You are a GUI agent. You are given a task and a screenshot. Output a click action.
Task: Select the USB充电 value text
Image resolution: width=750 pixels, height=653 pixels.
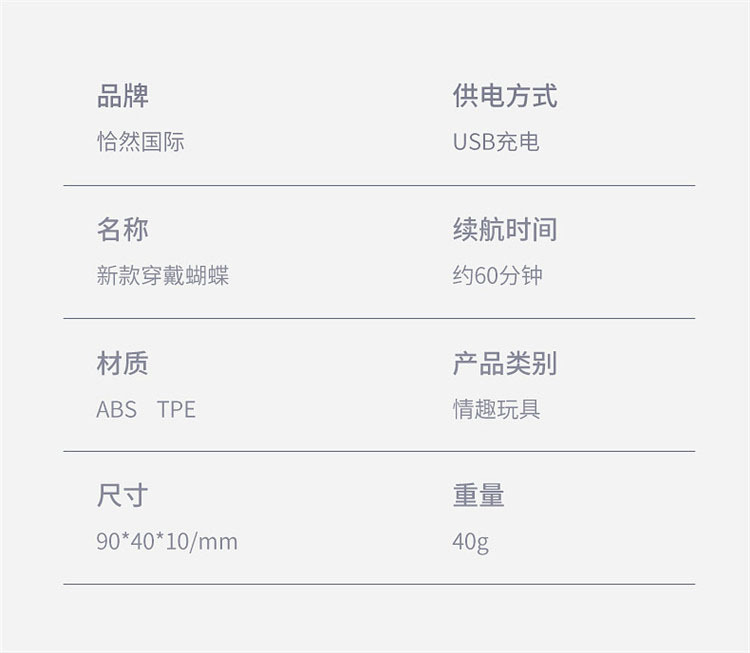pyautogui.click(x=496, y=142)
